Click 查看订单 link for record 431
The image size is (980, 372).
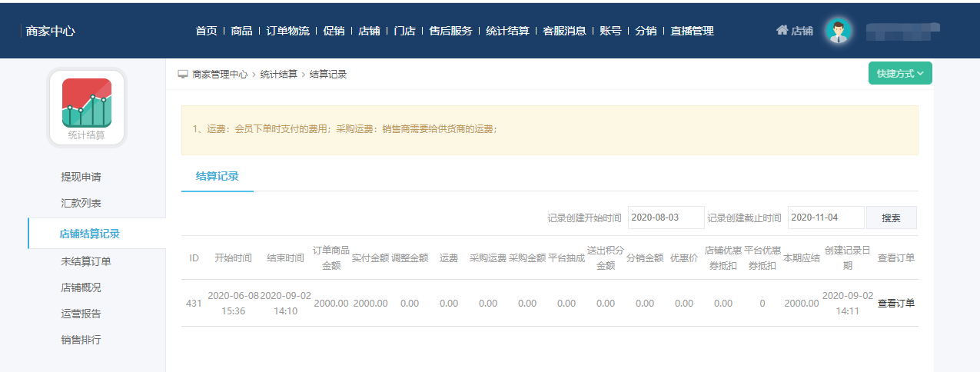pyautogui.click(x=896, y=303)
